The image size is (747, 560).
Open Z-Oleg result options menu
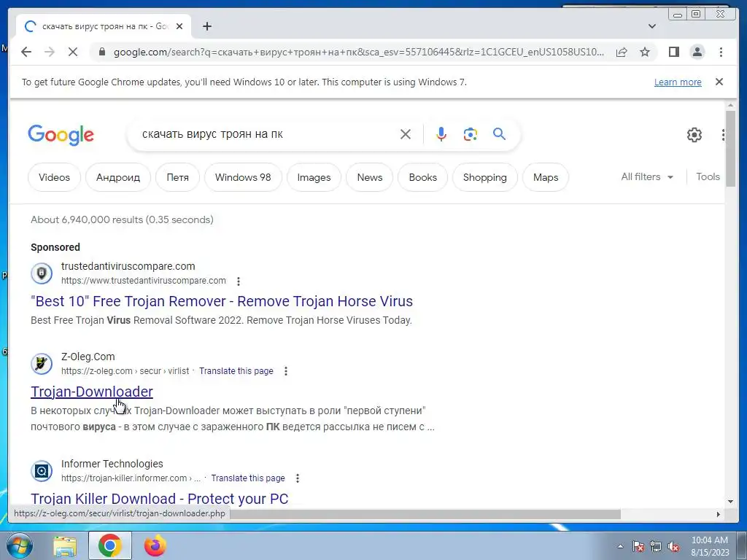coord(286,371)
